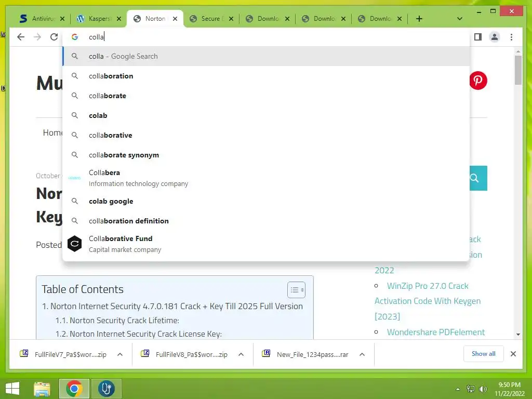Select the 'collaborative' suggestion
The image size is (532, 399).
(267, 135)
